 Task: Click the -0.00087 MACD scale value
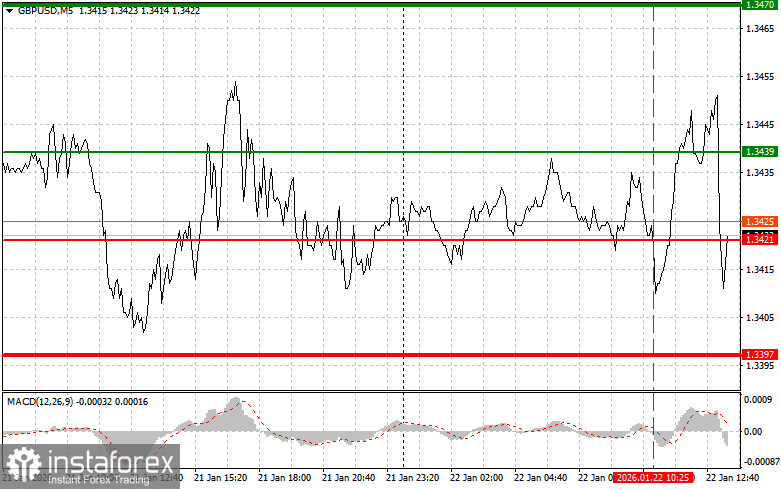(761, 462)
